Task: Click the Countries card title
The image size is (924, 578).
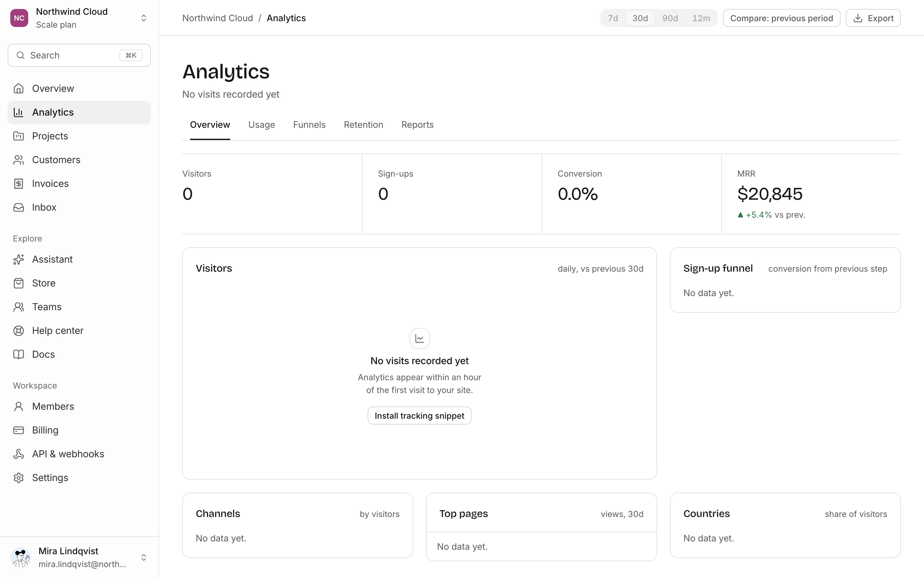Action: point(706,513)
